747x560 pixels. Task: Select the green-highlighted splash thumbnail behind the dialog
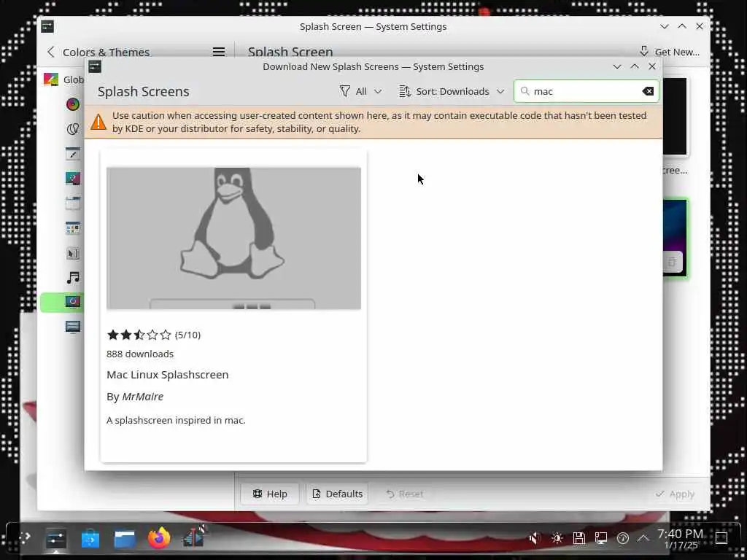tap(675, 237)
